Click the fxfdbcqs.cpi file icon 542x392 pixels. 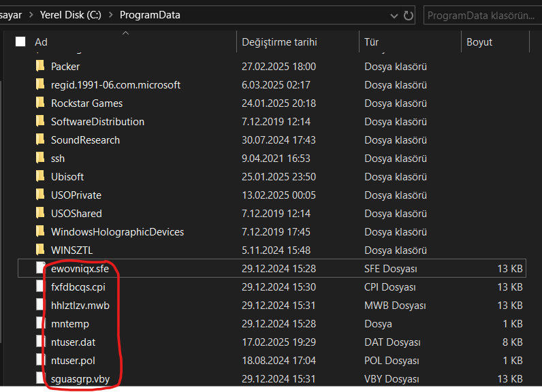click(x=41, y=287)
